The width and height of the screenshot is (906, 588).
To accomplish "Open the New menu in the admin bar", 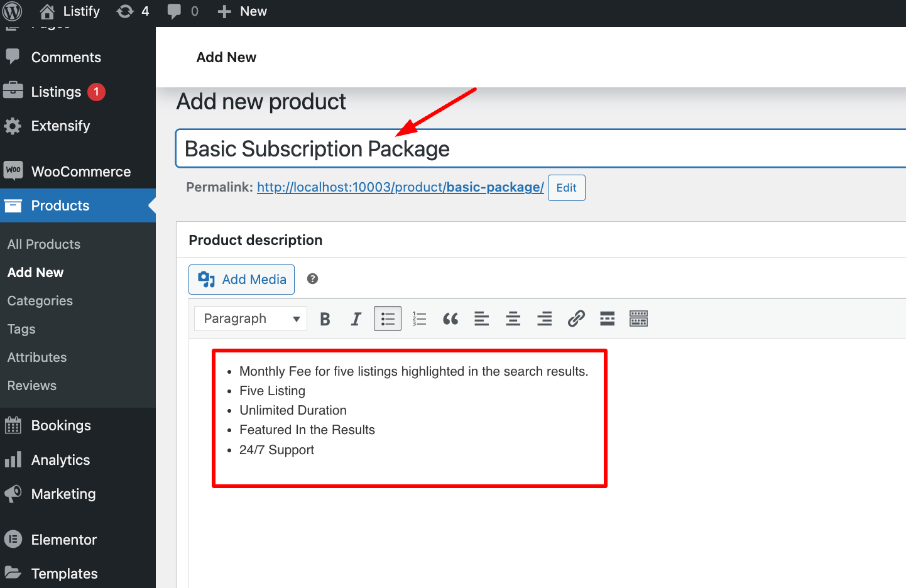I will tap(242, 11).
